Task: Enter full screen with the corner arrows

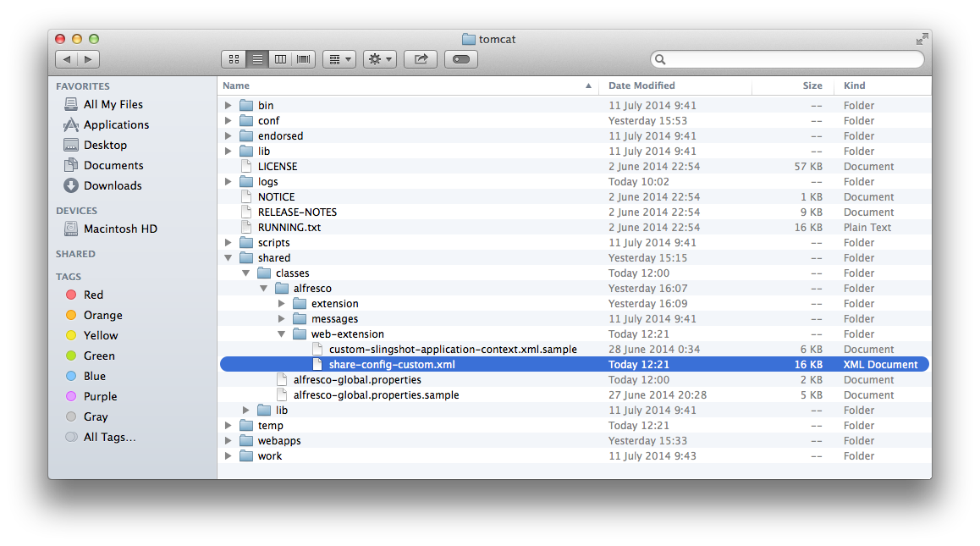Action: (922, 40)
